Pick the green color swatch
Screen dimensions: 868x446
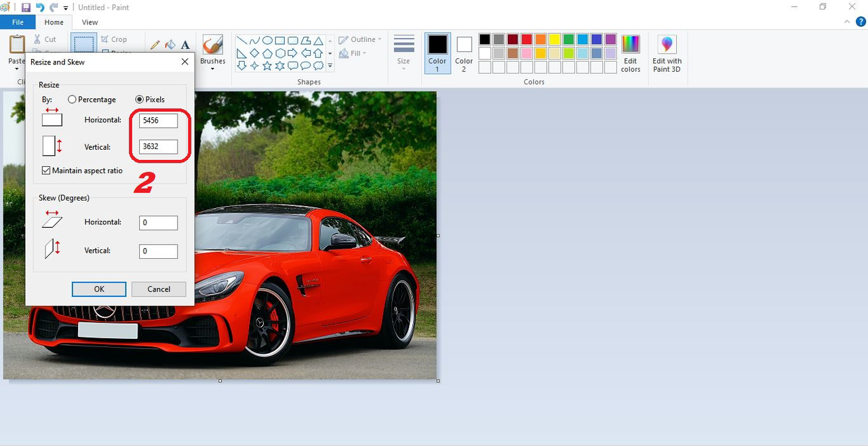coord(568,39)
